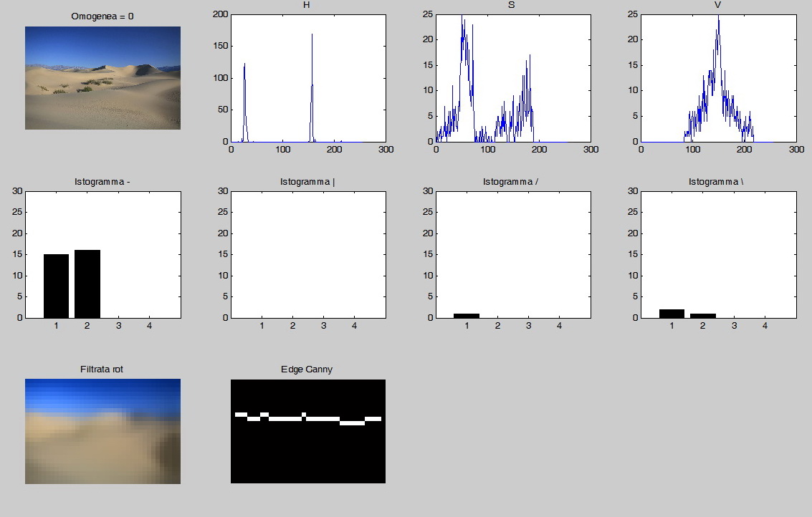Select the second bar in Istogramma -
Screen dimensions: 812x517
coord(86,282)
